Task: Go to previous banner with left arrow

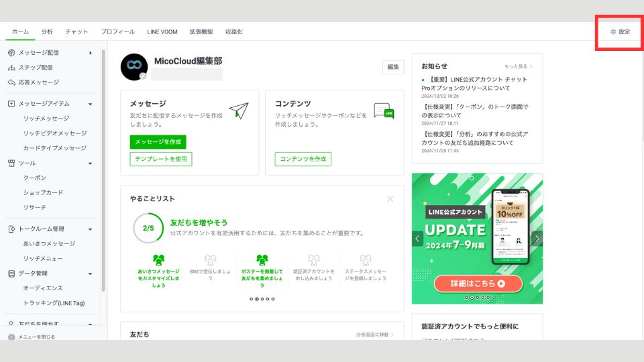Action: click(x=417, y=239)
